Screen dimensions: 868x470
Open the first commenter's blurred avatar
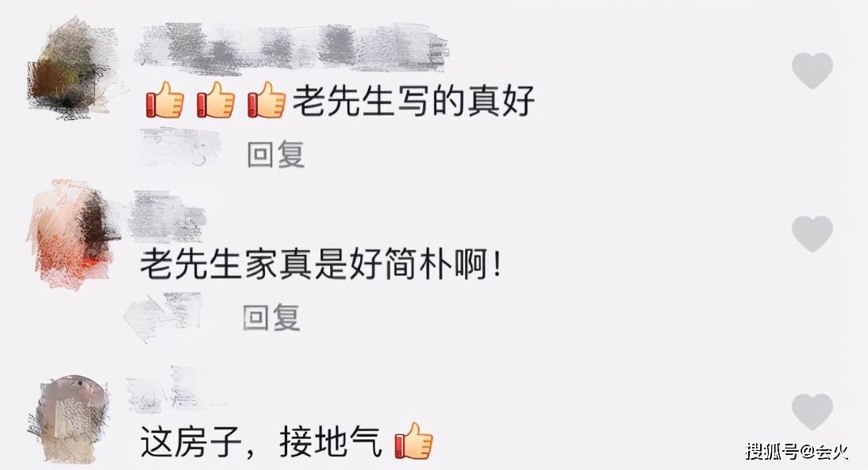[72, 69]
